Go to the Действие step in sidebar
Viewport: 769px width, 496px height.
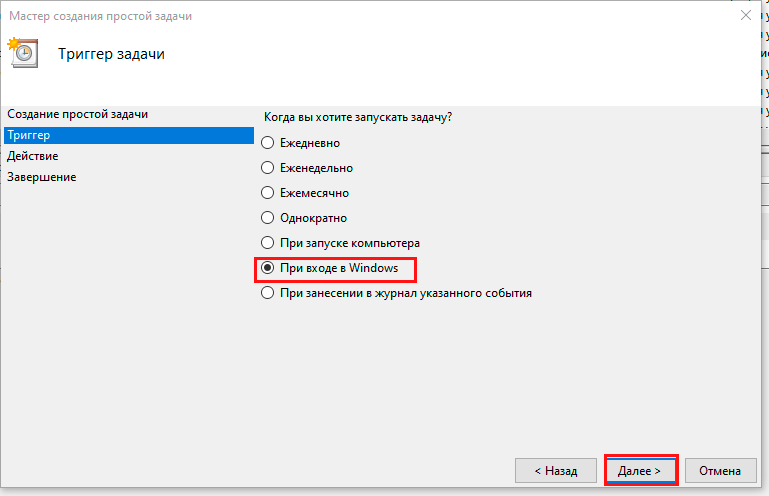(32, 156)
